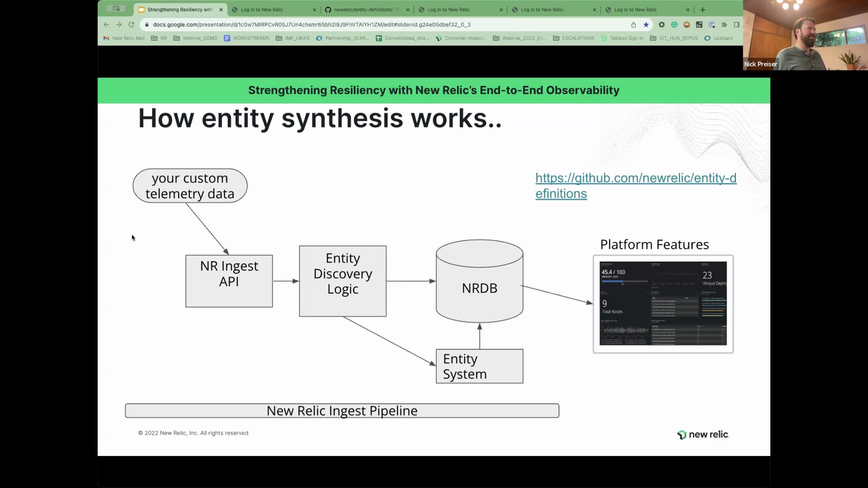Open the Partnership_SEAR... bookmark
This screenshot has width=868, height=488.
tap(343, 38)
